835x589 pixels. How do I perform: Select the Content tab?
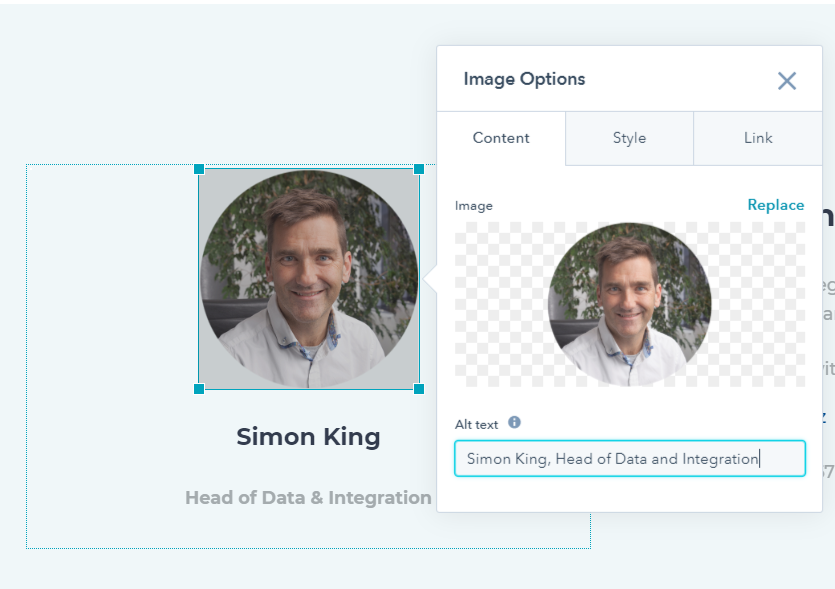(501, 138)
